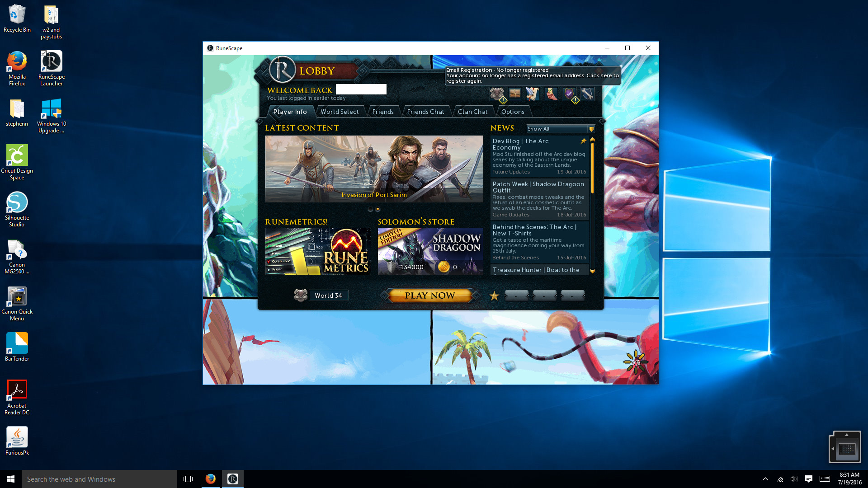The image size is (868, 488).
Task: Switch to the Player Info tab
Action: [x=290, y=112]
